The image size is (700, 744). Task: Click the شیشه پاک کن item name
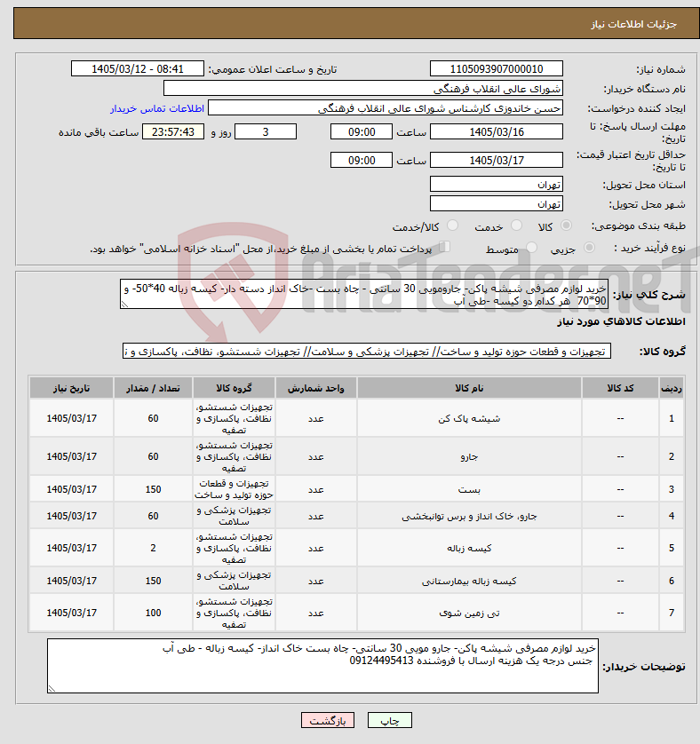pyautogui.click(x=469, y=418)
